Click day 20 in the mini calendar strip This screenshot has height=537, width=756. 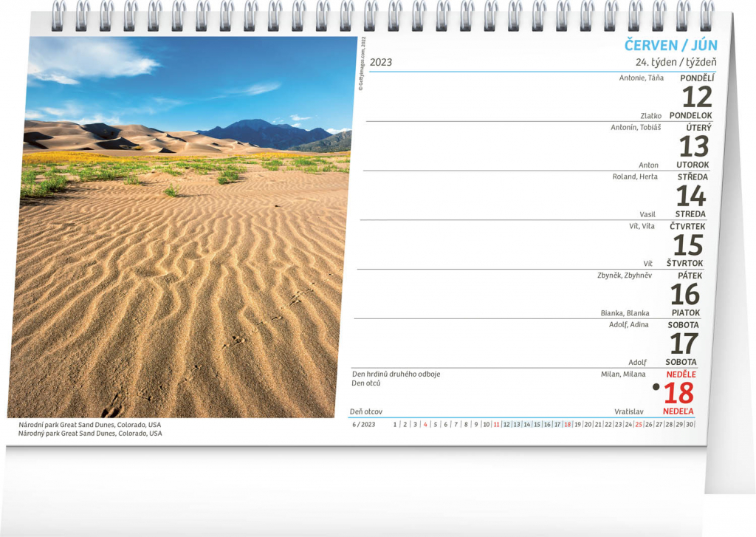click(x=588, y=425)
